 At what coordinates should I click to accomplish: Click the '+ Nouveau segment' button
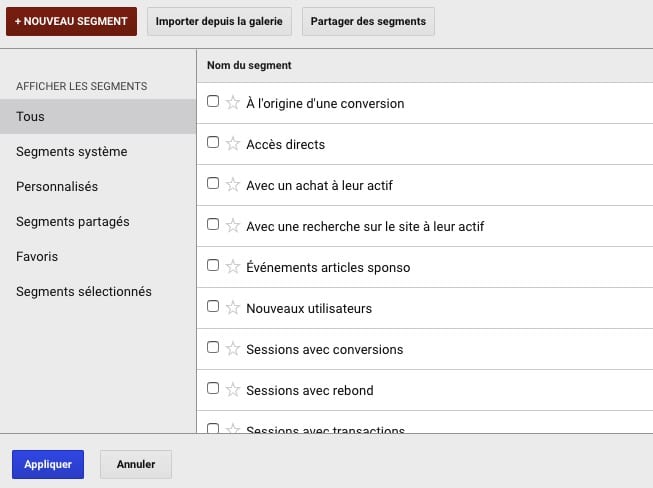point(71,21)
